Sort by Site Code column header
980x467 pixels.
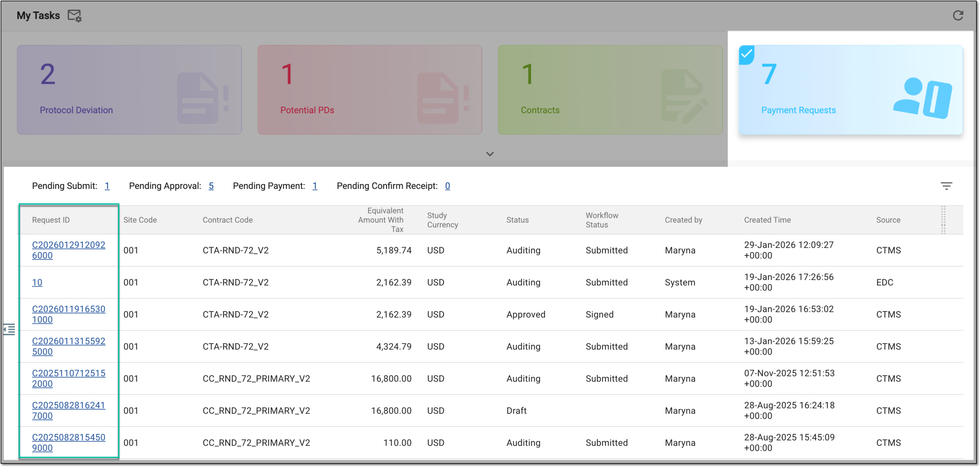[140, 220]
